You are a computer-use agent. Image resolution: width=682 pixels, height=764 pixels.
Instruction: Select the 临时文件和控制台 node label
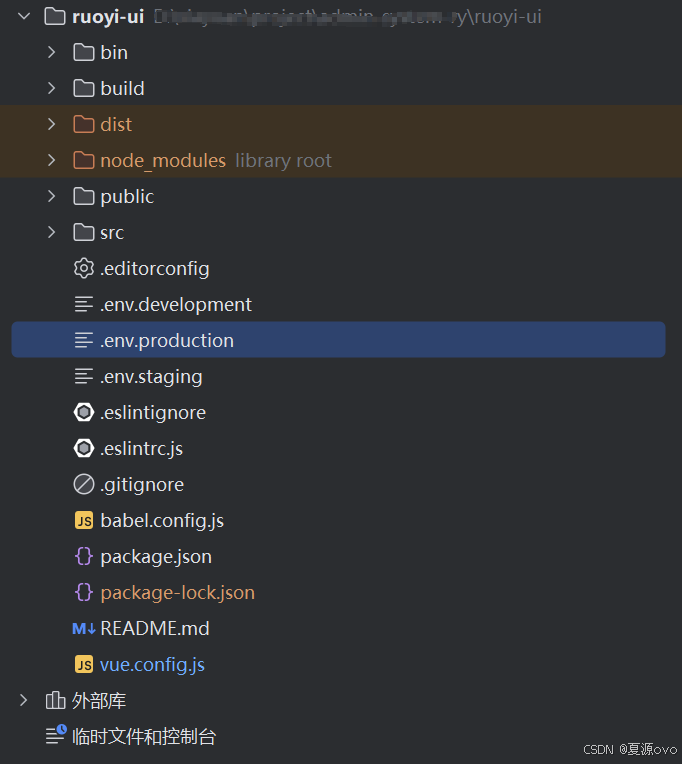[144, 737]
